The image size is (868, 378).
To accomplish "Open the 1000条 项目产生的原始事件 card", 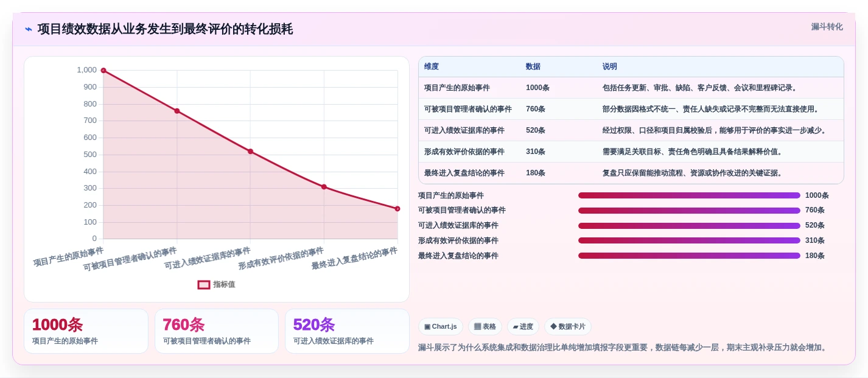I will tap(86, 331).
